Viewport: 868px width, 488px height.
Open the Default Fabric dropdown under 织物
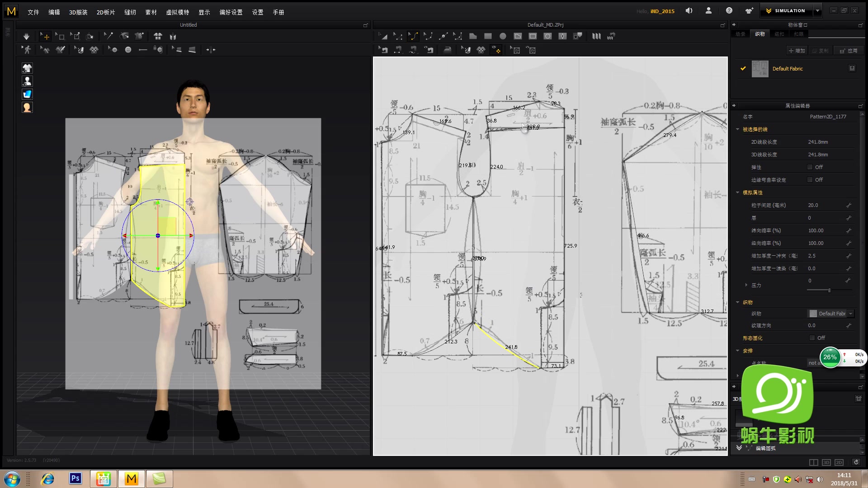tap(852, 313)
